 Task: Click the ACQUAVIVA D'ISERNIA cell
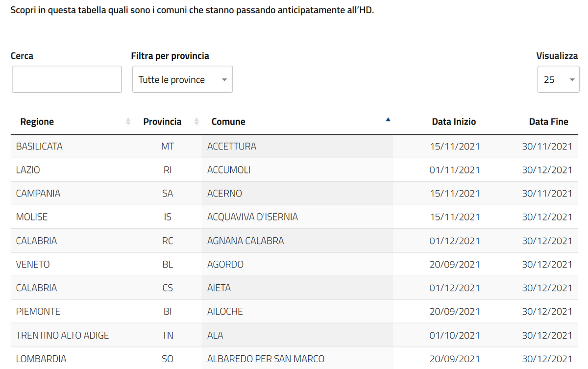252,217
